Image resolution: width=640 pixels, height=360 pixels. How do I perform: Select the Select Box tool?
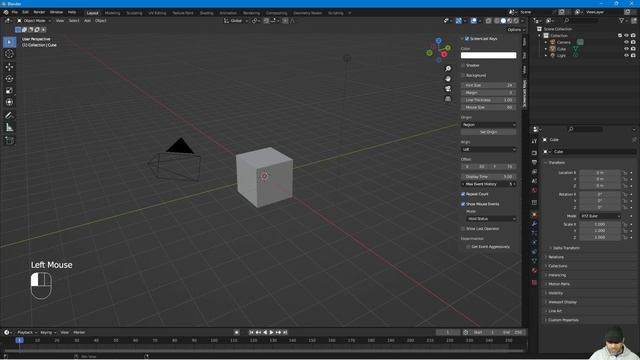click(x=9, y=42)
